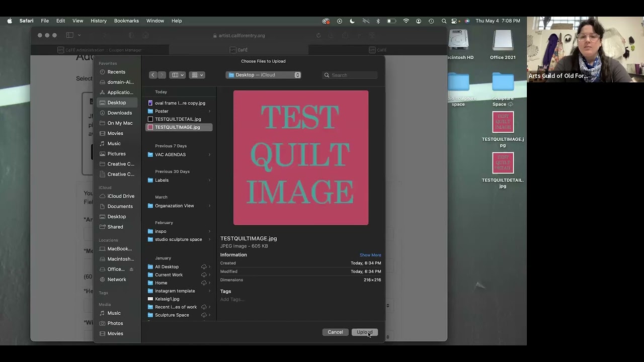Go forward with dialog forward arrow

click(162, 75)
